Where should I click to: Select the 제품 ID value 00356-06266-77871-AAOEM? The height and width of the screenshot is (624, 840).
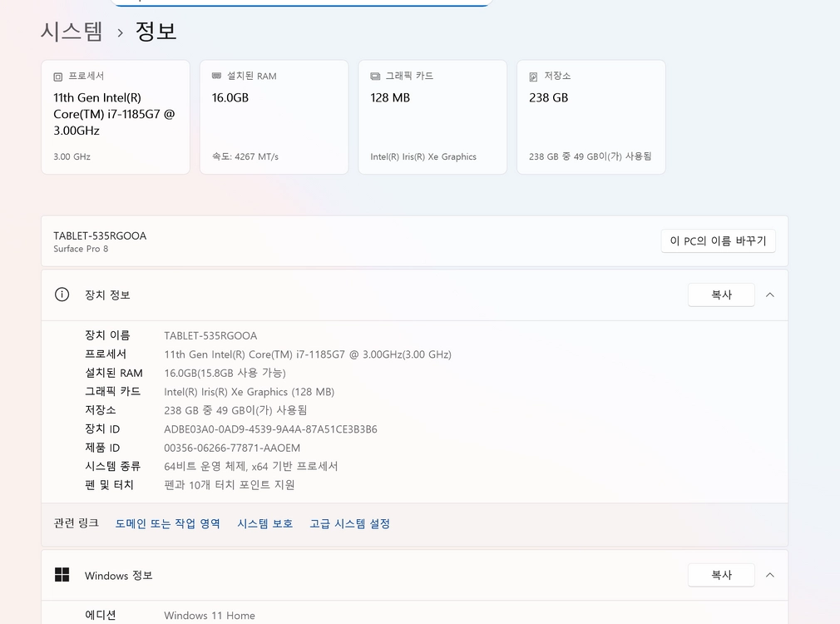(x=232, y=448)
